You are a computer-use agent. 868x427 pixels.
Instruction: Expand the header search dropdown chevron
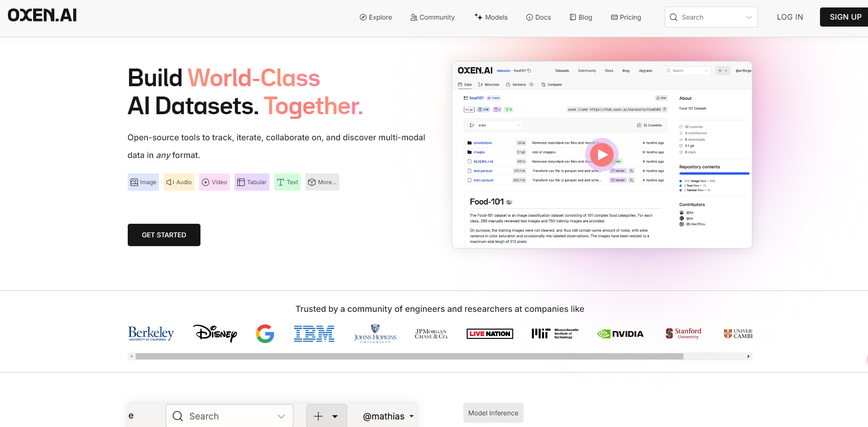(x=749, y=18)
